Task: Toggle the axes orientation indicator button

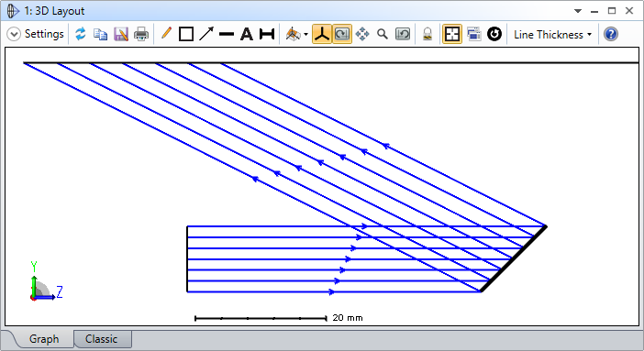Action: [x=322, y=34]
